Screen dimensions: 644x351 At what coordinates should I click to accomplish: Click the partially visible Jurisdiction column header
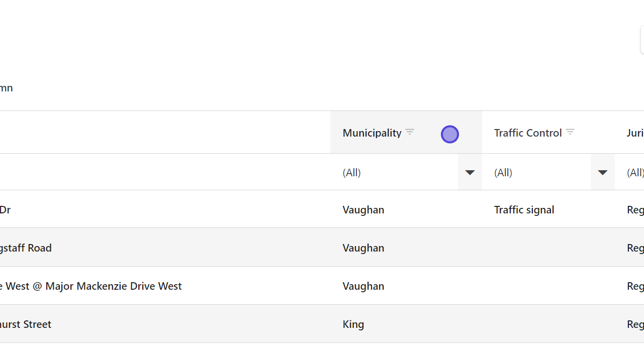pos(635,133)
